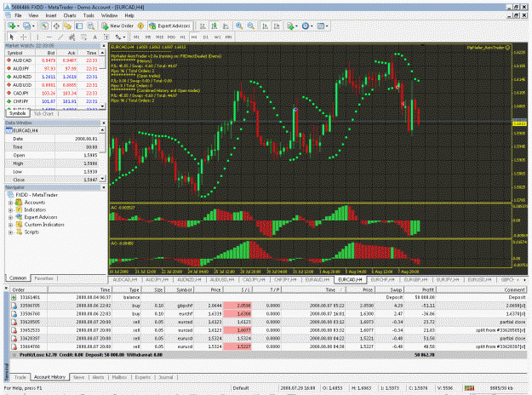532x395 pixels.
Task: Set the W1 timeframe
Action: 217,37
